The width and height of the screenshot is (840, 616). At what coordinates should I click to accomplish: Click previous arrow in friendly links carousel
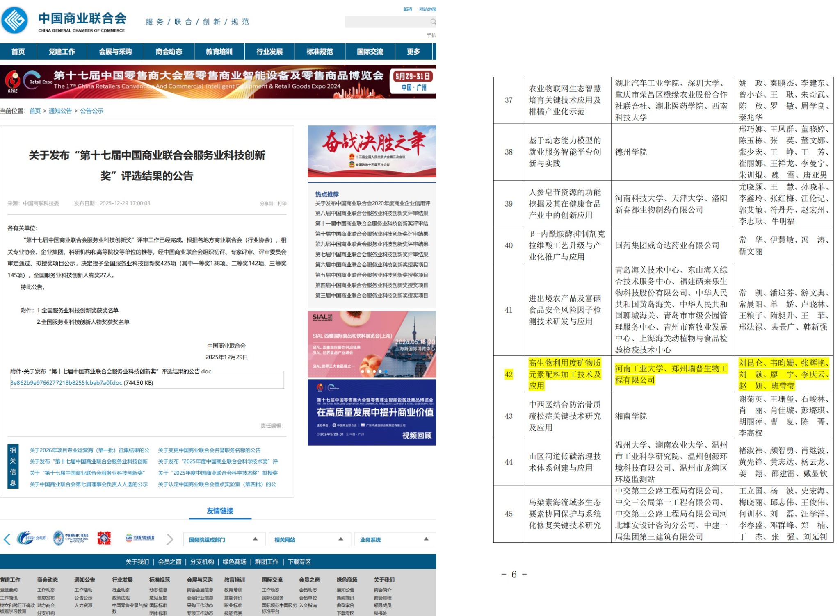(7, 539)
